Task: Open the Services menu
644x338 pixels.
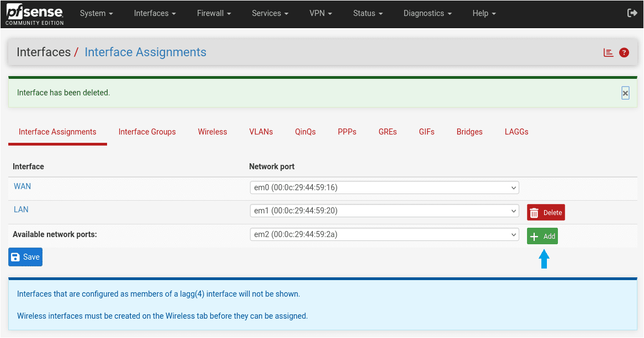Action: (270, 13)
